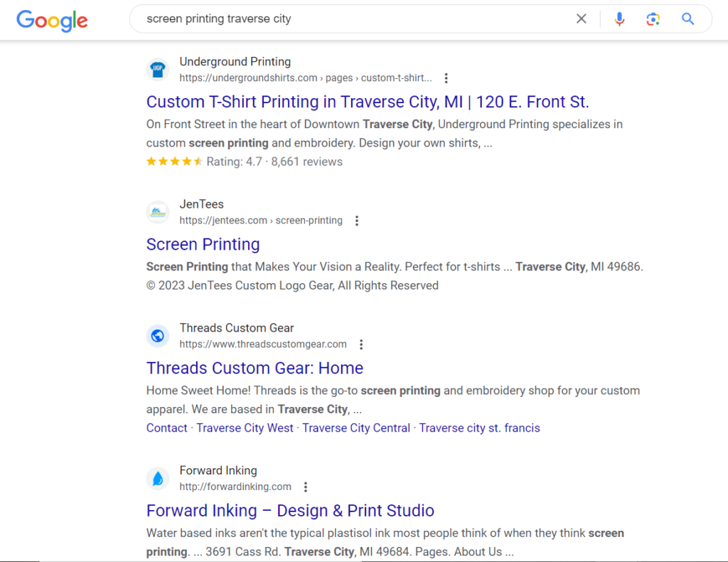Open Custom T-Shirt Printing in Traverse City link

tap(368, 102)
